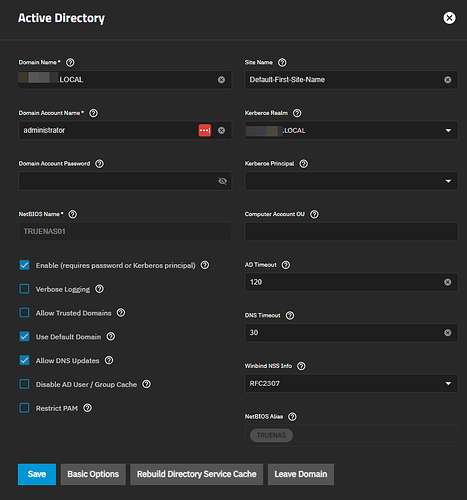The image size is (467, 500).
Task: Enable Verbose Logging checkbox
Action: (24, 289)
